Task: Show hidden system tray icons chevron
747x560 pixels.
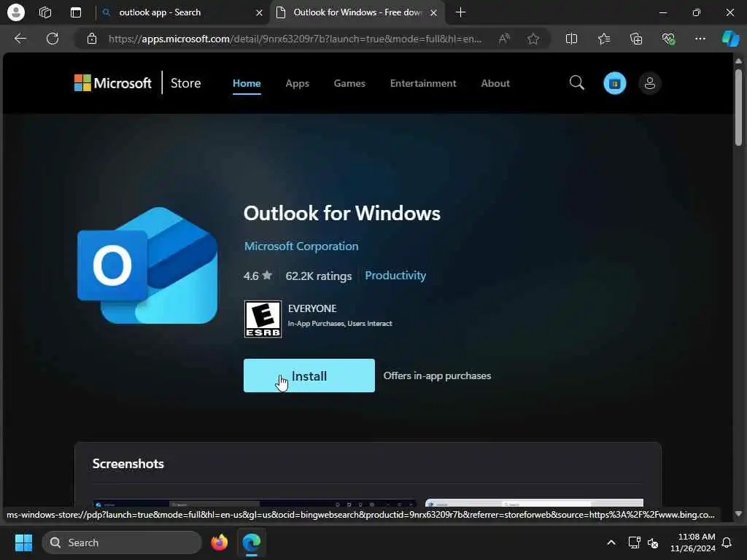Action: [x=611, y=542]
